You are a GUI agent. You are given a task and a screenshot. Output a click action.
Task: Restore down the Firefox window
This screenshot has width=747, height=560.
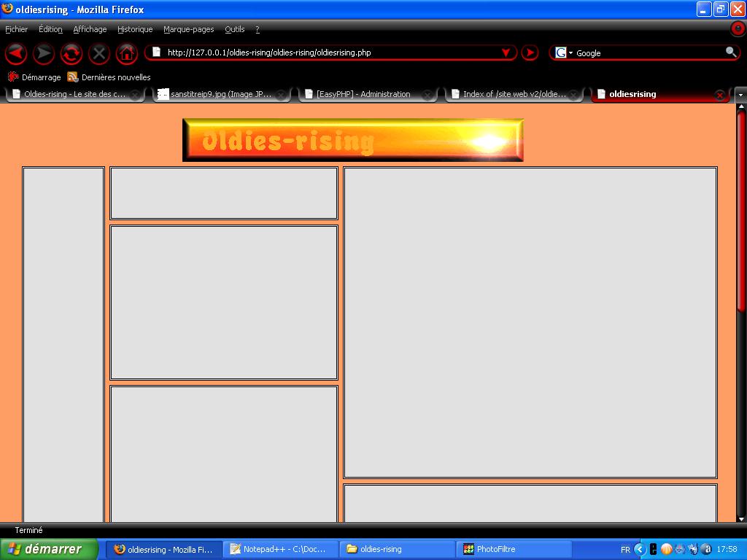click(x=721, y=9)
